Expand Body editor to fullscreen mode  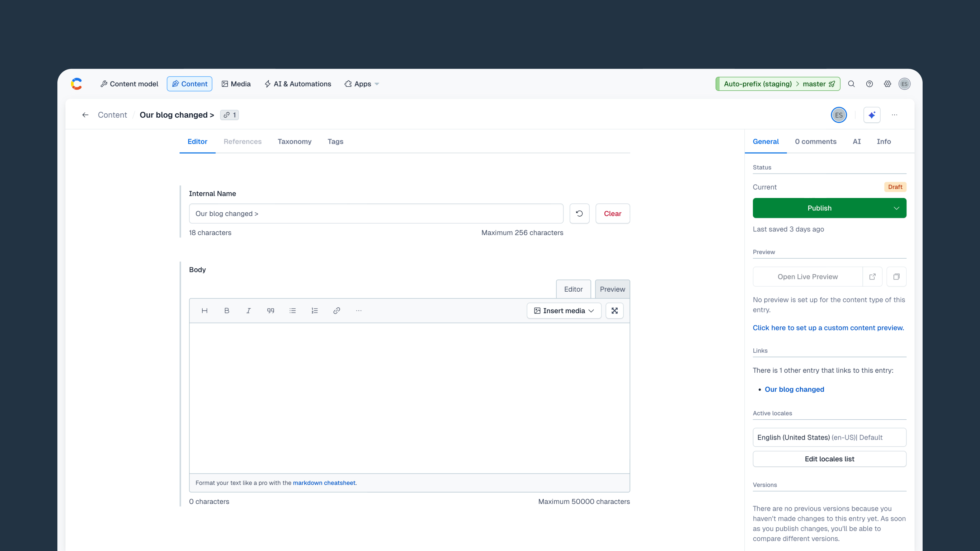(x=614, y=311)
